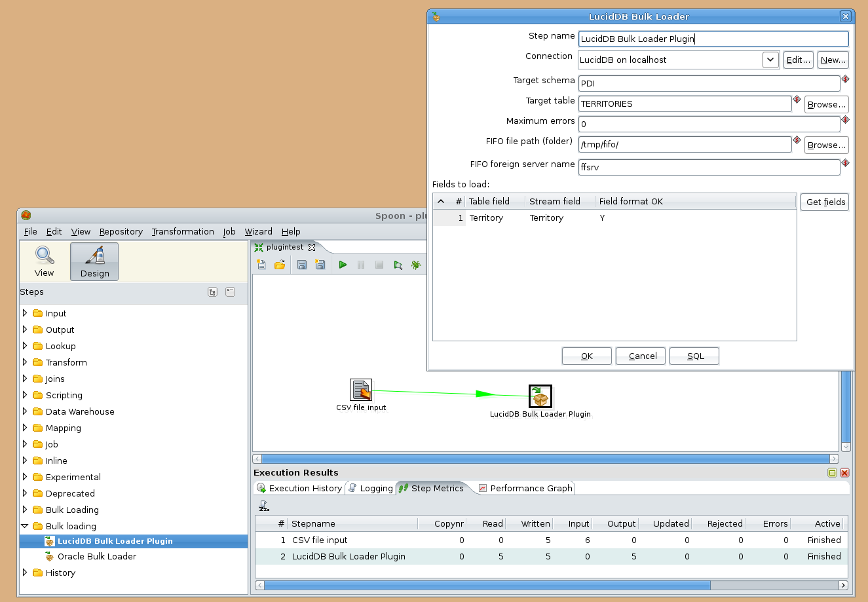Switch to Performance Graph tab
This screenshot has height=602, width=868.
pyautogui.click(x=525, y=488)
